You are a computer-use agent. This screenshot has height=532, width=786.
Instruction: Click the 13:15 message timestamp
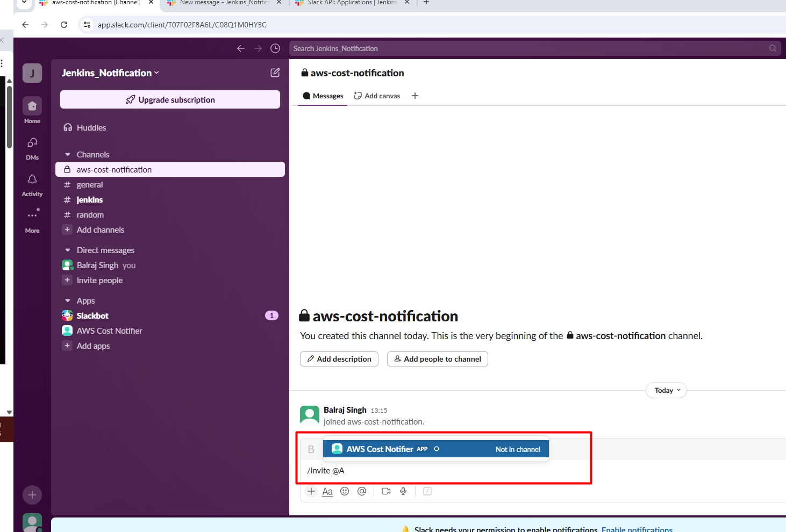(379, 411)
